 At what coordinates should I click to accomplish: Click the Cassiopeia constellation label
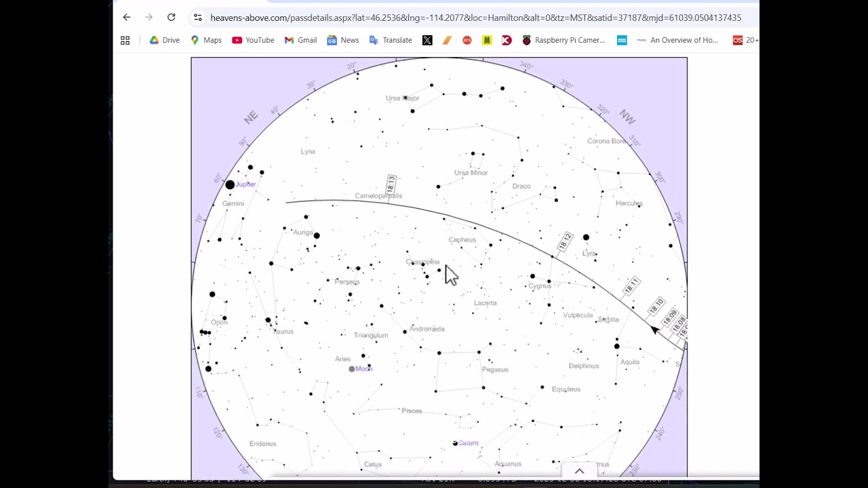pyautogui.click(x=422, y=262)
